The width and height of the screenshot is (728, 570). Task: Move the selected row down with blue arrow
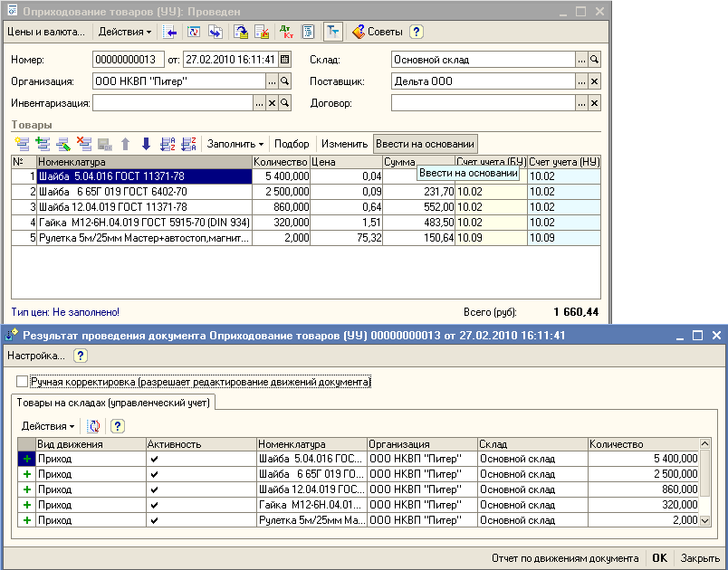[147, 144]
